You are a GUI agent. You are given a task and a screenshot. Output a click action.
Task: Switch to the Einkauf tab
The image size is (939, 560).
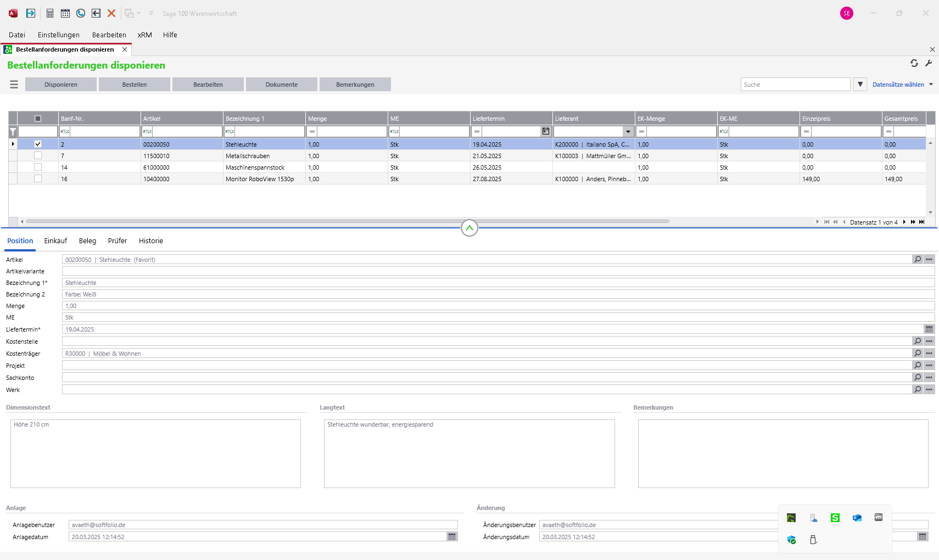(x=55, y=241)
